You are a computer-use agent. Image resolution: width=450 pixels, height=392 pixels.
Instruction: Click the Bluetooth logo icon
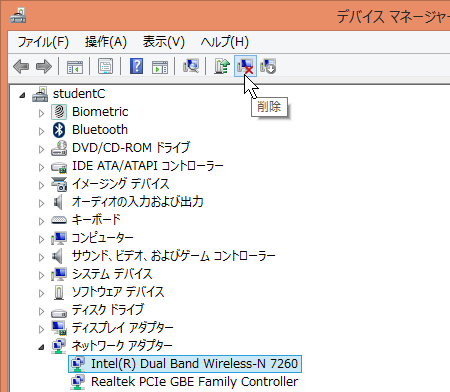pos(59,130)
